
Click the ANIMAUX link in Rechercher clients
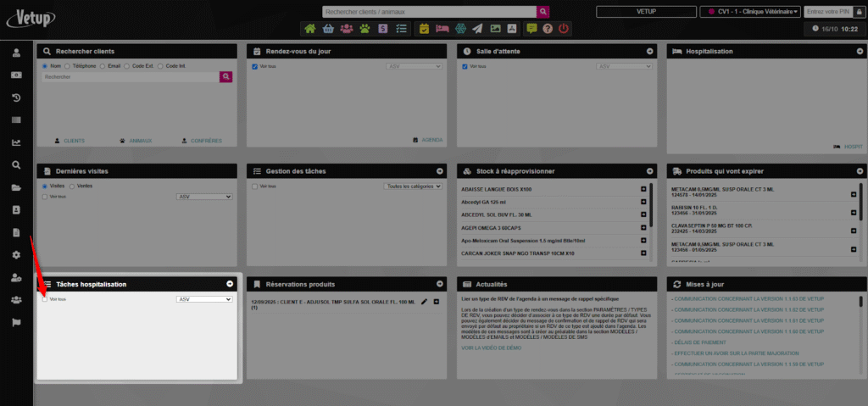136,141
